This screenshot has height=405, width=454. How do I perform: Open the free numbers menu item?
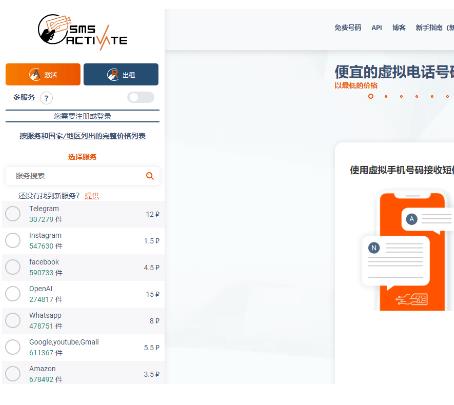[x=348, y=28]
